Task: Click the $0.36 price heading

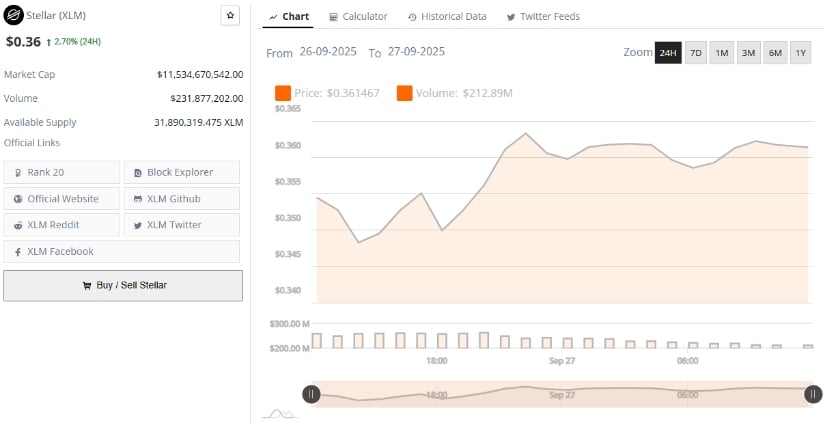Action: click(23, 42)
